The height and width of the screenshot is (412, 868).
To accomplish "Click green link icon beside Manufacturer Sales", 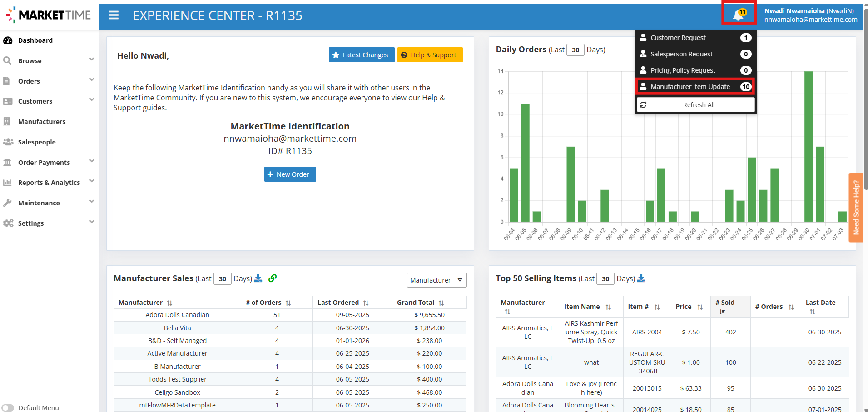I will pyautogui.click(x=273, y=278).
